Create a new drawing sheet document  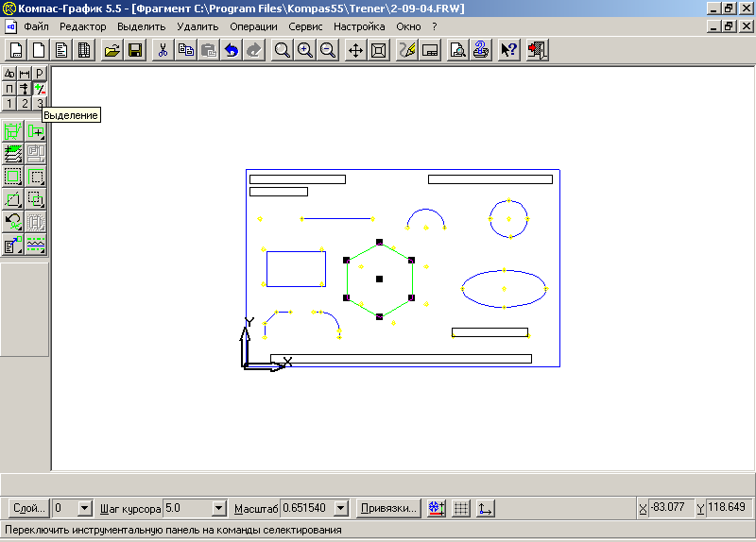(x=16, y=50)
